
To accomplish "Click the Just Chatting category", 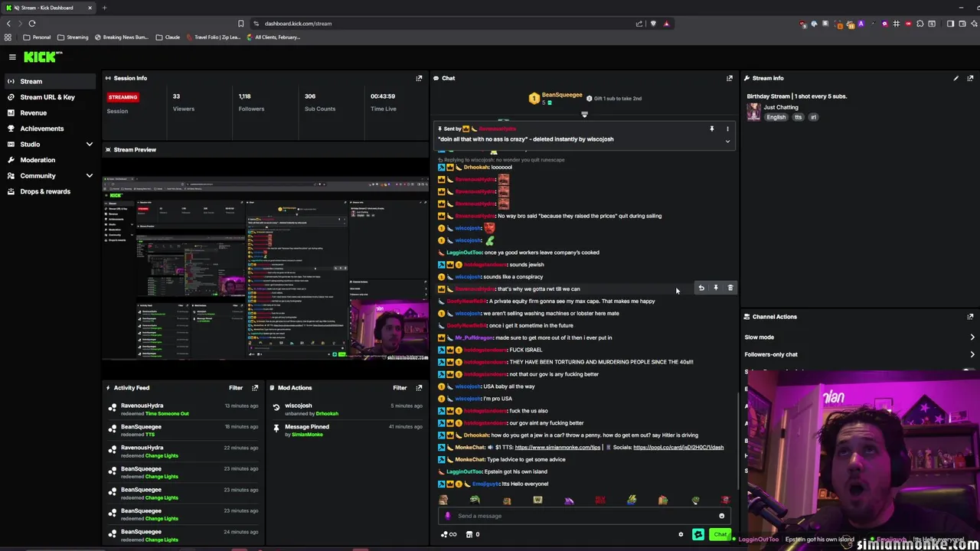I will coord(781,107).
